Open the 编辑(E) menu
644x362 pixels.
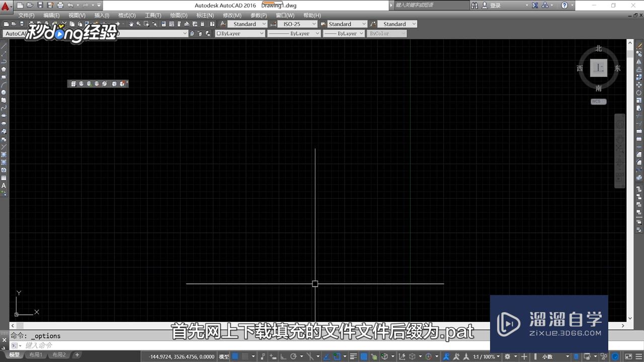pyautogui.click(x=51, y=15)
